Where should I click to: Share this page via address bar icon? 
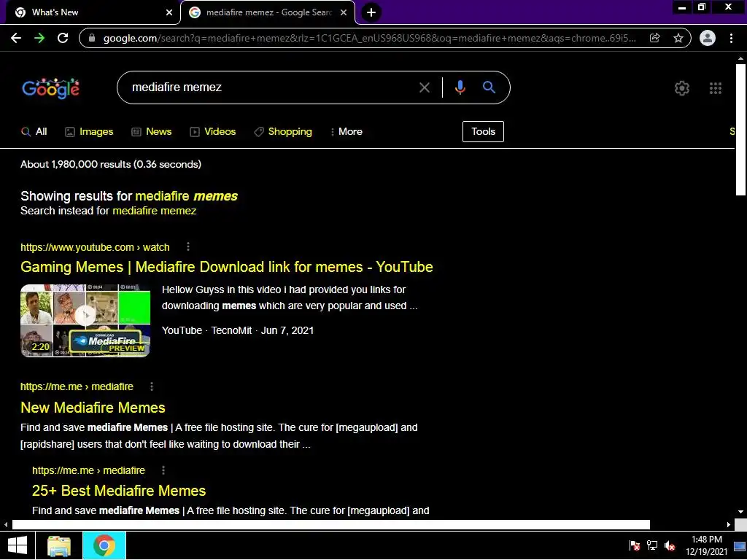point(654,38)
